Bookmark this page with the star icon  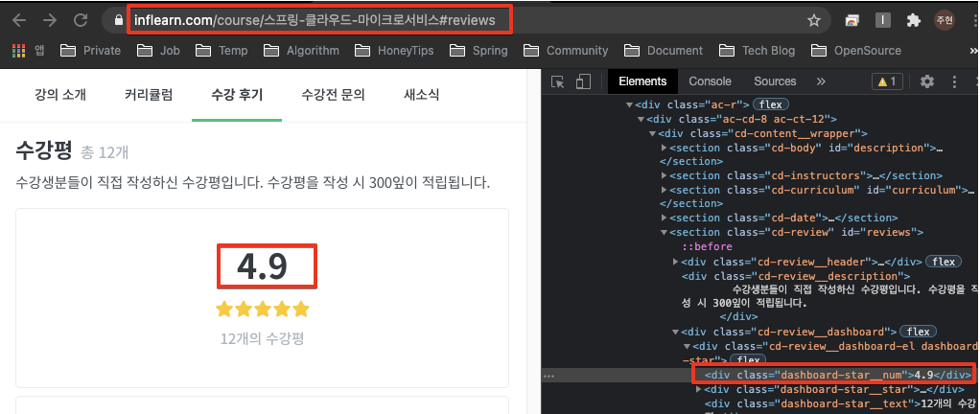813,21
